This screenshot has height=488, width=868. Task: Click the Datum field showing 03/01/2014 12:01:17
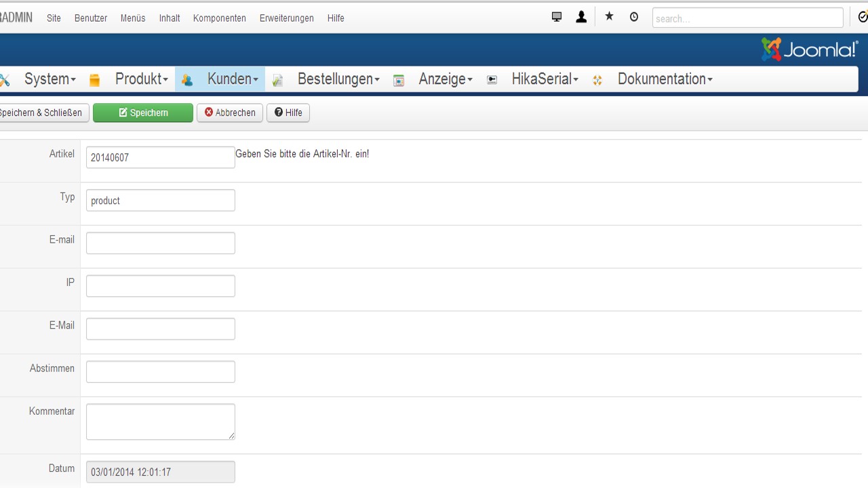coord(161,472)
